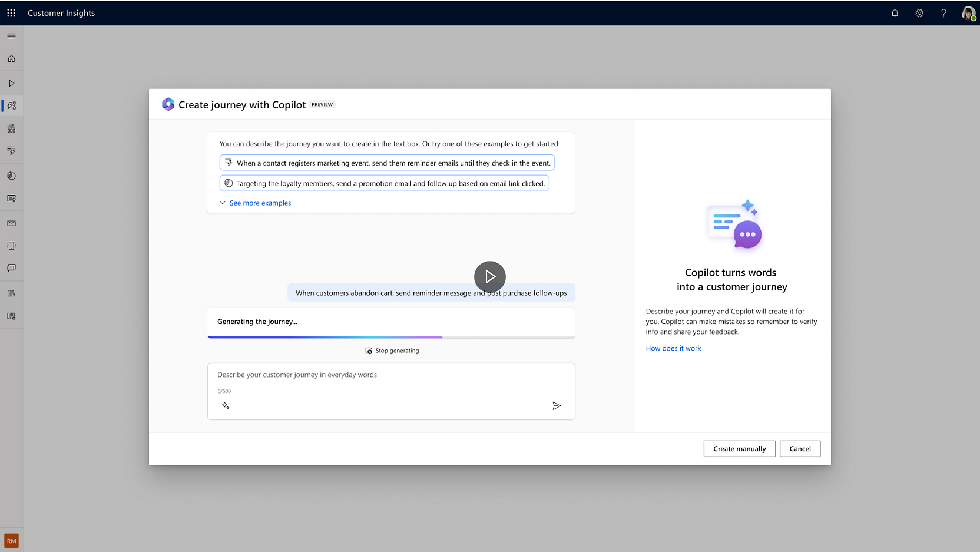
Task: Go to the Home sidebar icon
Action: 11,58
